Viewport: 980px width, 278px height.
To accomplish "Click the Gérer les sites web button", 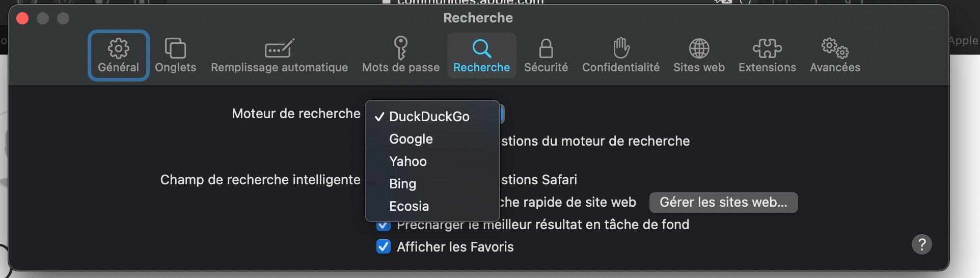I will [723, 203].
